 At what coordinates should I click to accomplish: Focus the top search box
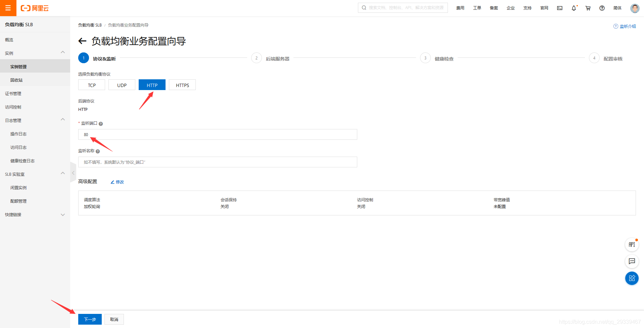(x=403, y=8)
